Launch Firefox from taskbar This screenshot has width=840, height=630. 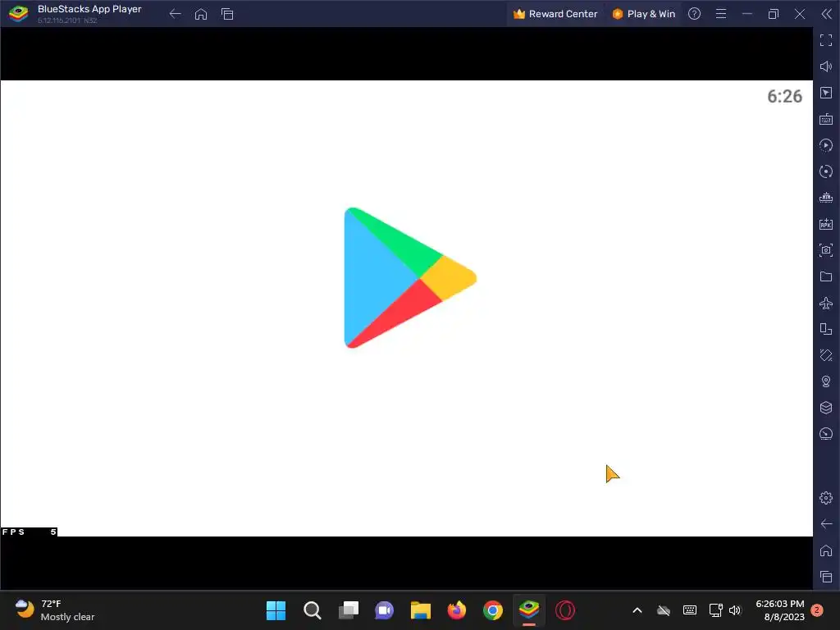[456, 610]
